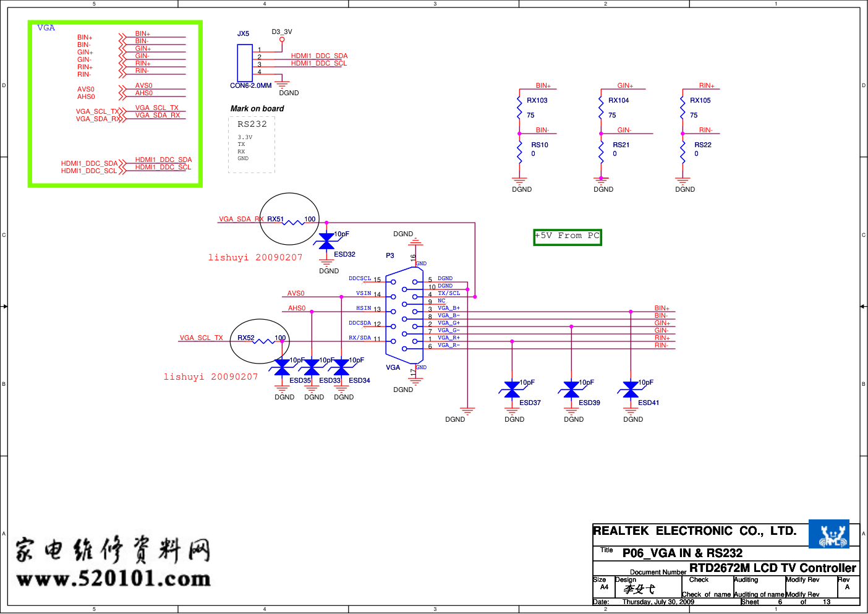Click the RX52 resistor zigzag symbol
The image size is (868, 614).
coord(265,341)
